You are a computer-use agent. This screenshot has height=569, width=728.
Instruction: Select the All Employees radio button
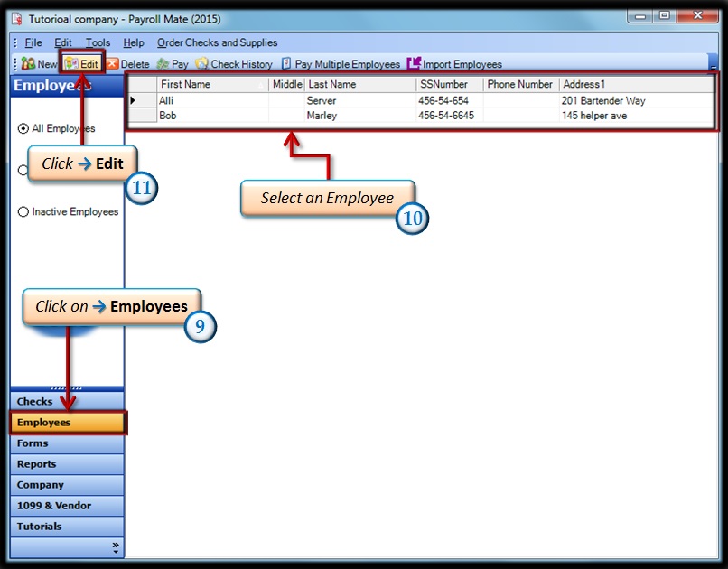[x=23, y=128]
